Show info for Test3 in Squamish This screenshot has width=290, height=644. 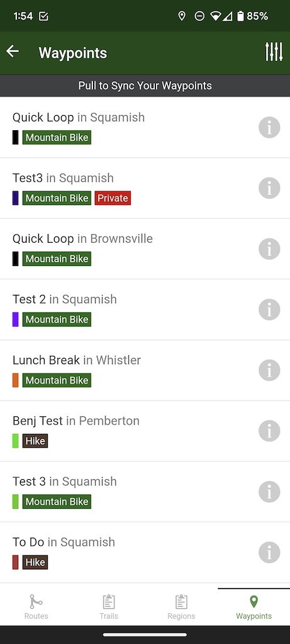pyautogui.click(x=269, y=188)
